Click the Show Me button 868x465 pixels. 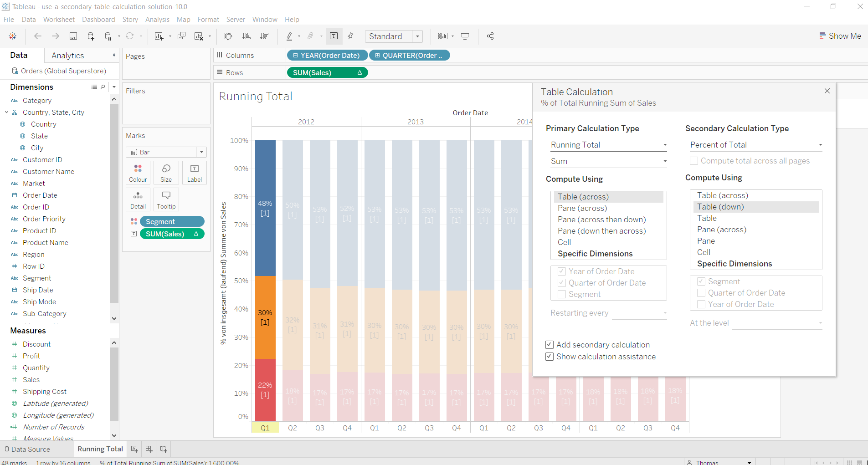pos(840,36)
